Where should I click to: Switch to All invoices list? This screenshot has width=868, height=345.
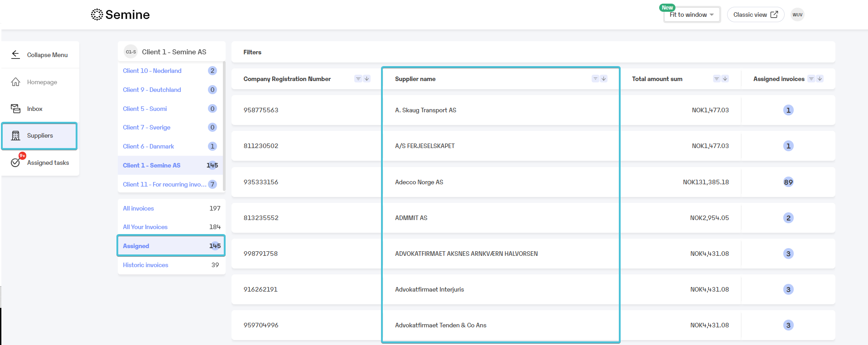point(138,208)
